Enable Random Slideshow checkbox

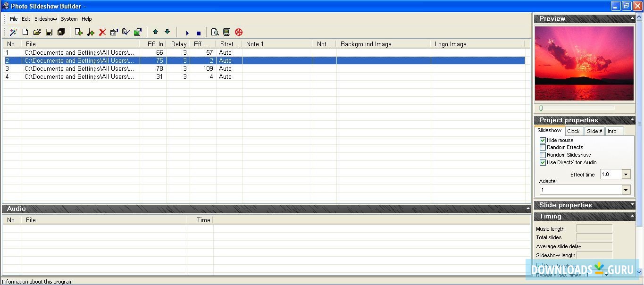coord(543,155)
